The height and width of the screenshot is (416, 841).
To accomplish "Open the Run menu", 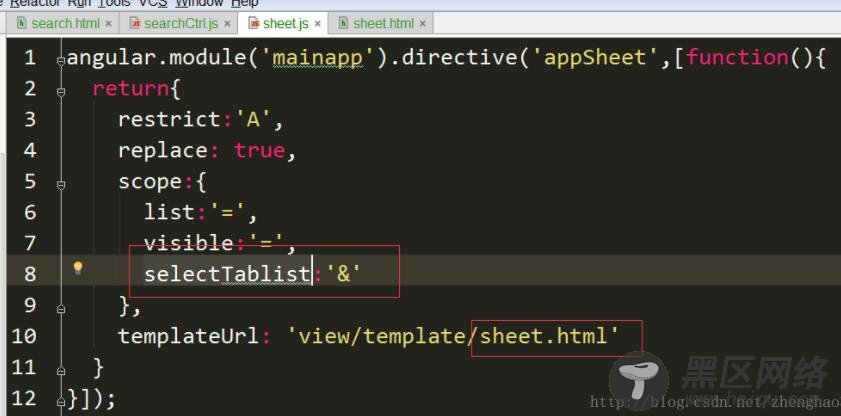I will [79, 3].
